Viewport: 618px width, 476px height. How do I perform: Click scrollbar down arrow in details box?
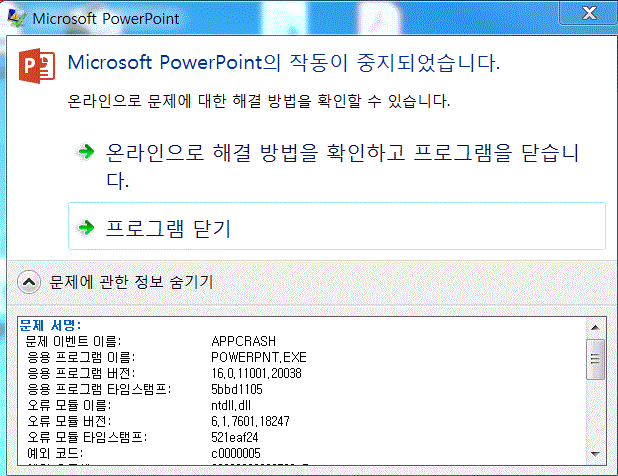[x=595, y=454]
